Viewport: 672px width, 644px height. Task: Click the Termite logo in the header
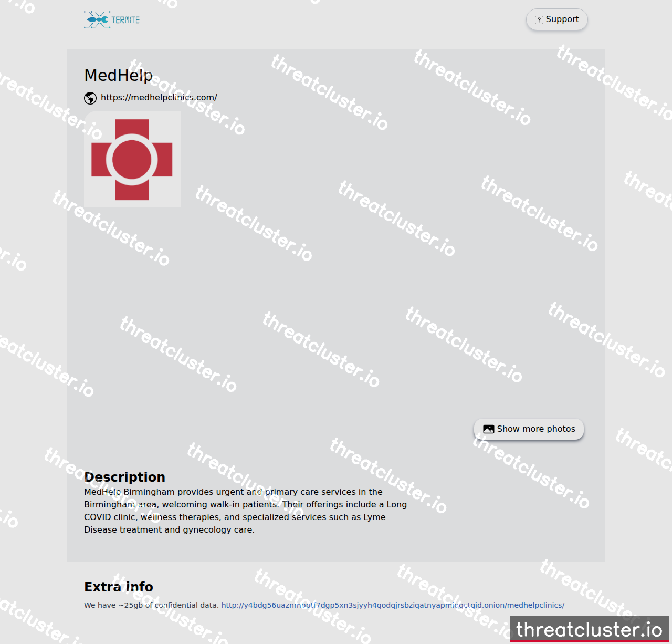point(112,20)
